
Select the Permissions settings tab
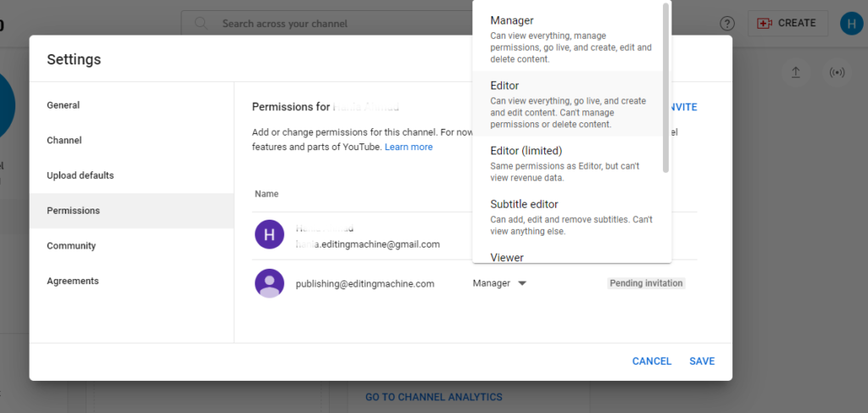tap(131, 211)
